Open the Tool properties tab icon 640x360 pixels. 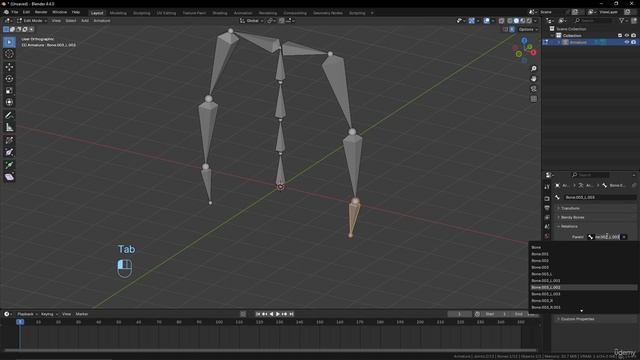(547, 187)
